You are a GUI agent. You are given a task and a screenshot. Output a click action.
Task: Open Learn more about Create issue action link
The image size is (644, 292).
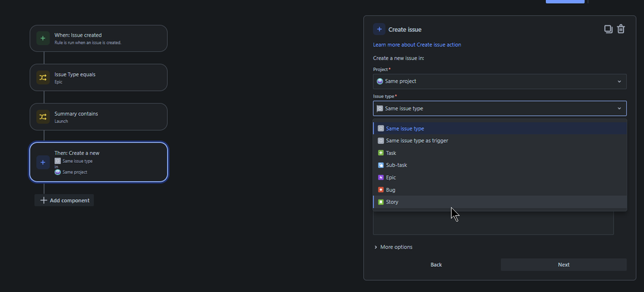417,45
